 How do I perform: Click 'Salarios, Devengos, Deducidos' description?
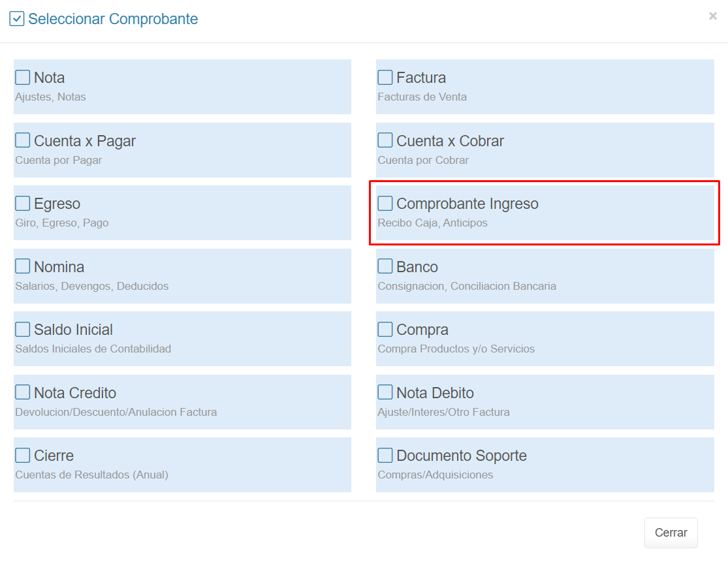tap(91, 286)
